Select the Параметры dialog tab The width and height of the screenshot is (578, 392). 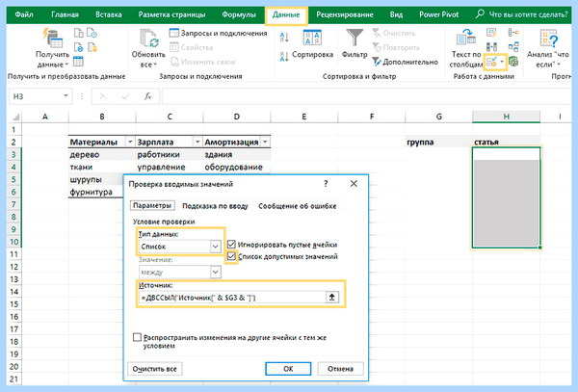click(152, 205)
